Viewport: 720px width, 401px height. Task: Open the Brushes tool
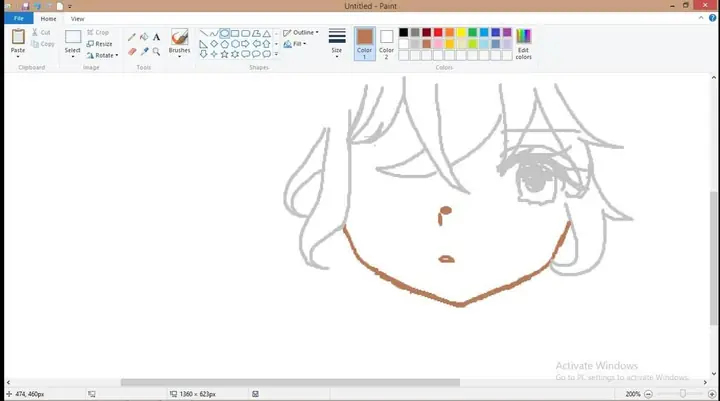point(180,39)
